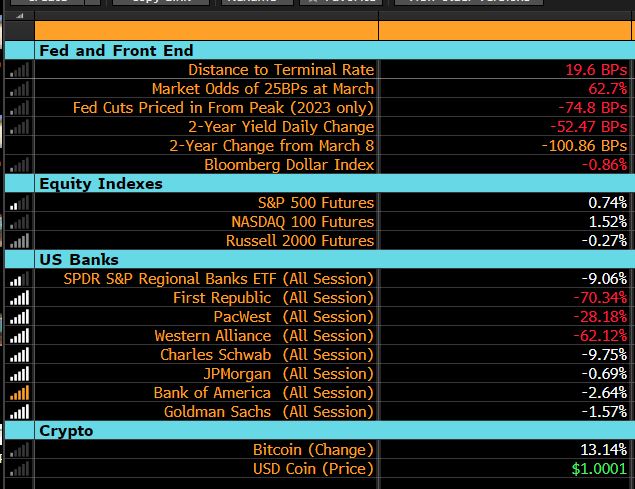The width and height of the screenshot is (635, 489).
Task: Click the S&P 500 Futures label
Action: tap(316, 203)
